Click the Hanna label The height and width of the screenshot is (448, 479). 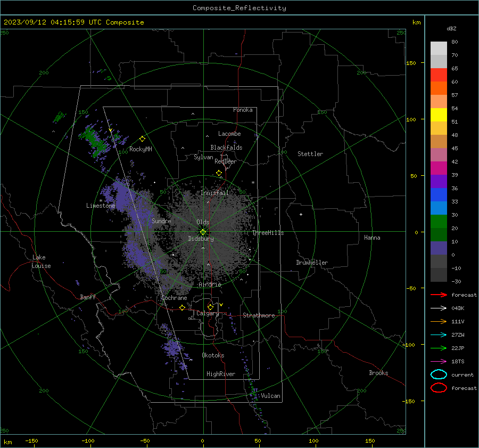372,238
